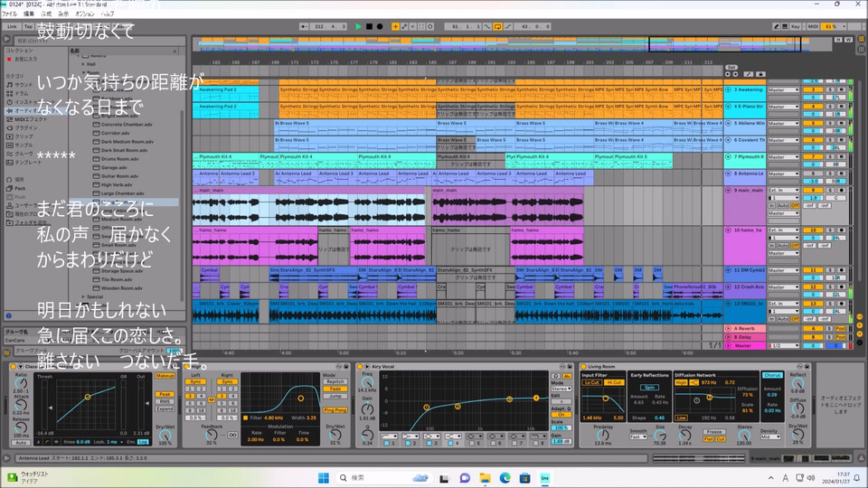
Task: Select the Hi Cut input filter button
Action: 615,382
